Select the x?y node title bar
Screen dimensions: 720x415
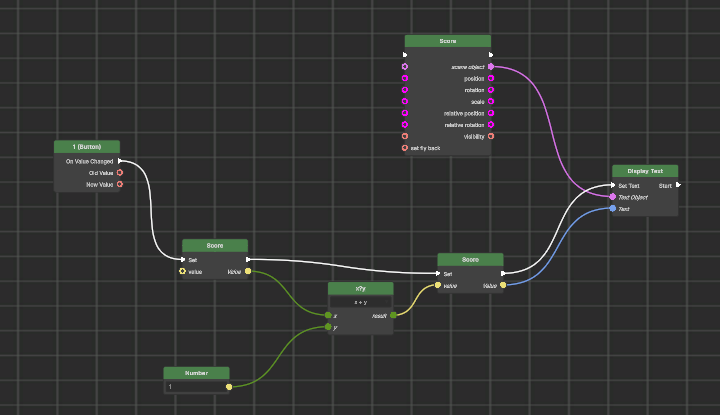360,288
